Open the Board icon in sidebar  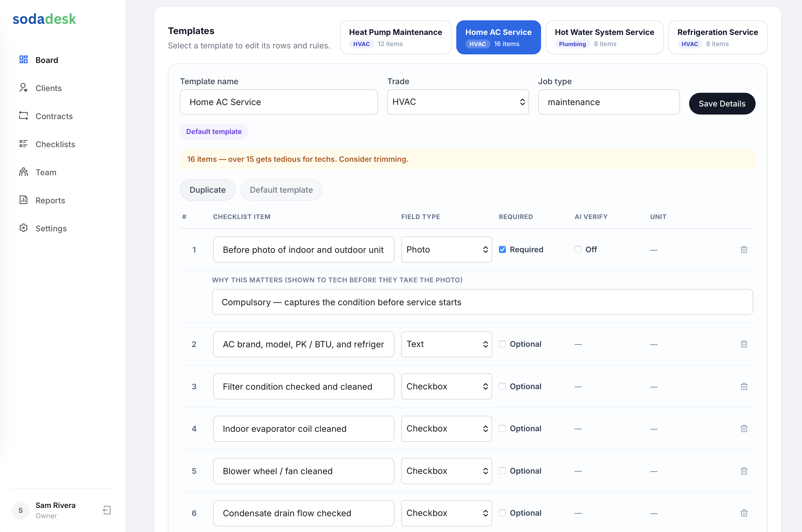click(x=23, y=60)
